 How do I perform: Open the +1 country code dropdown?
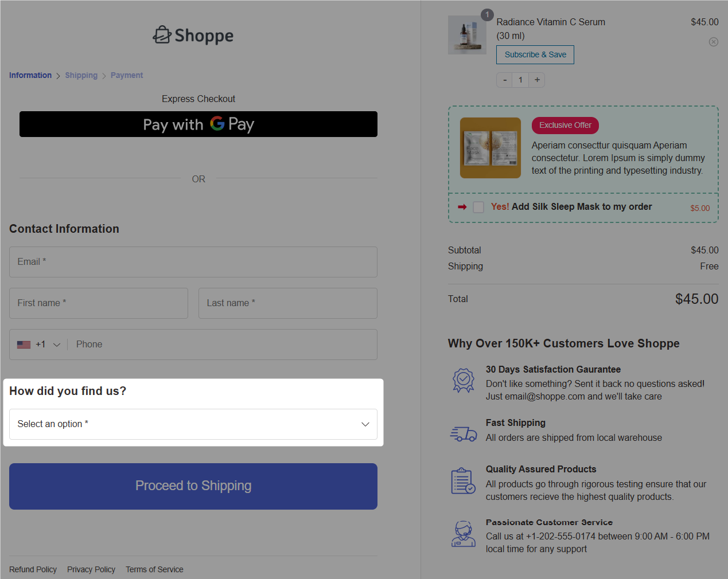tap(38, 344)
